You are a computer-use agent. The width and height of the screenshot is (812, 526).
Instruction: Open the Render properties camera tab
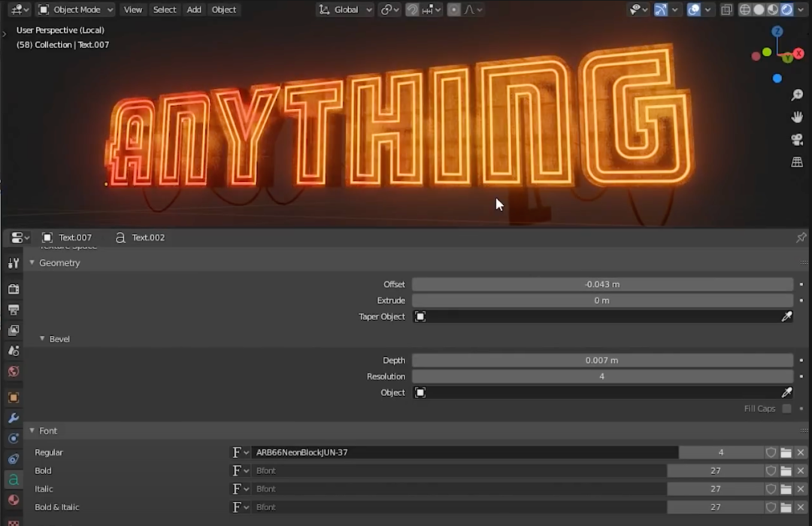[14, 289]
